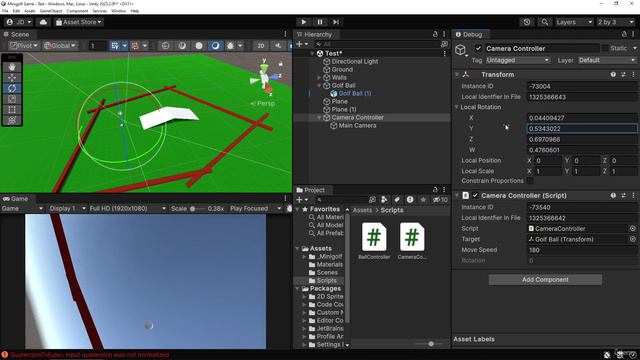Open Full HD resolution dropdown
Viewport: 640px width, 360px height.
[x=127, y=209]
